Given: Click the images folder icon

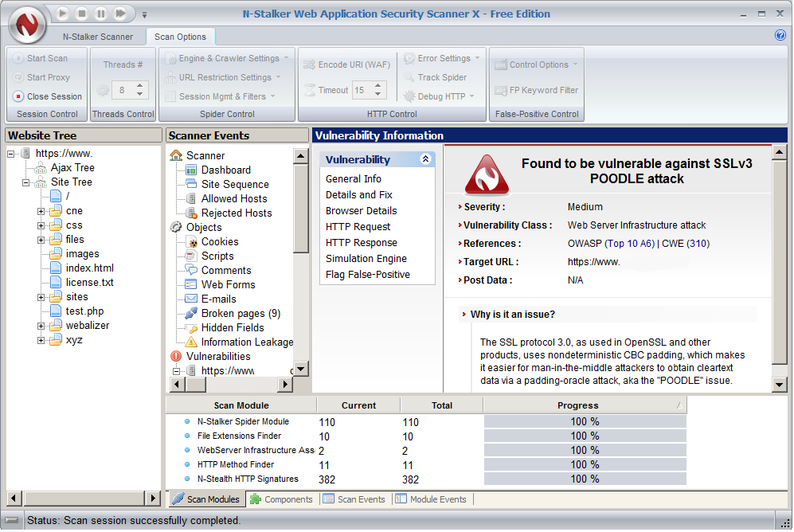Looking at the screenshot, I should [56, 253].
